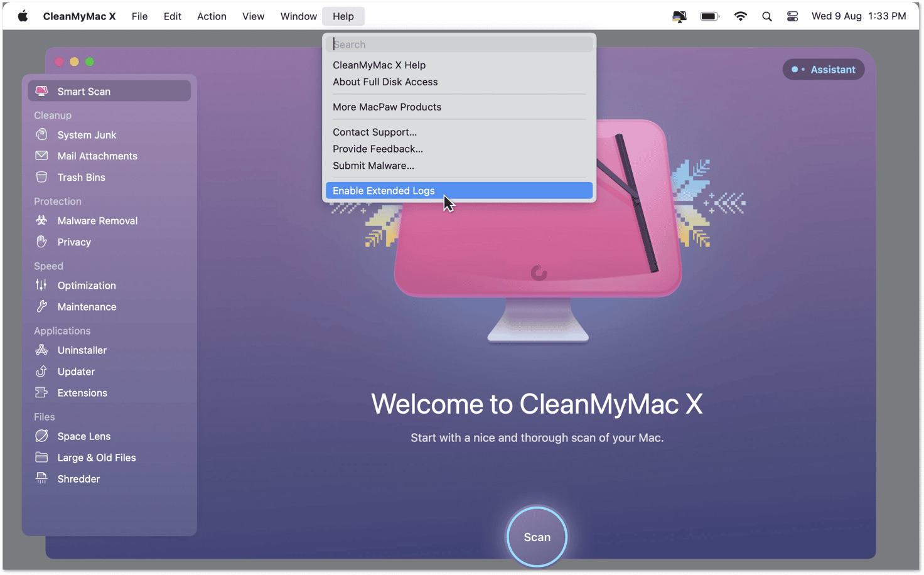Choose Contact Support…
Viewport: 924px width, 575px height.
459,132
